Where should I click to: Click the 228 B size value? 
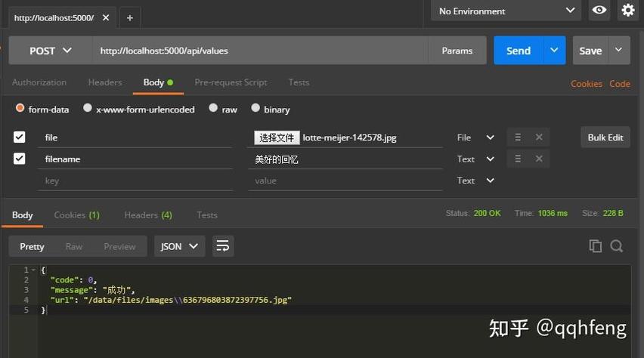tap(613, 213)
